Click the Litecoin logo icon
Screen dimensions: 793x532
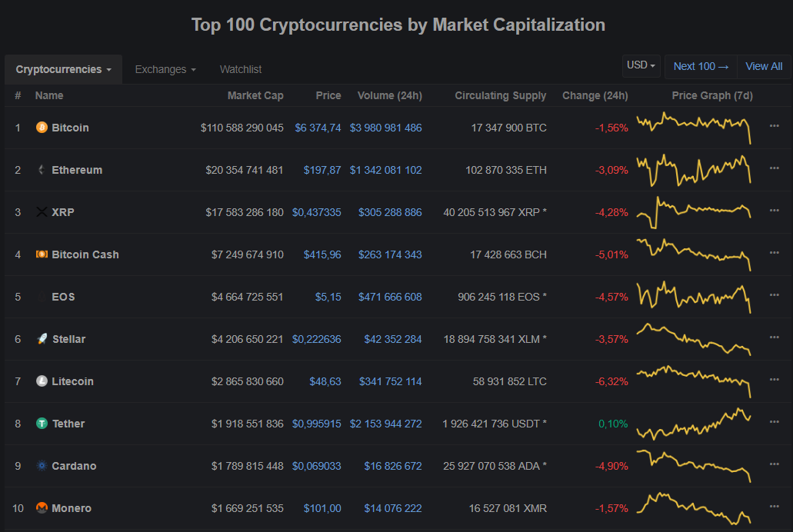click(42, 381)
